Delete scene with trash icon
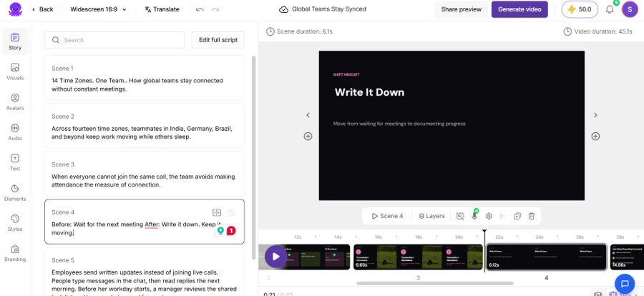Viewport: 644px width, 296px height. [x=531, y=216]
